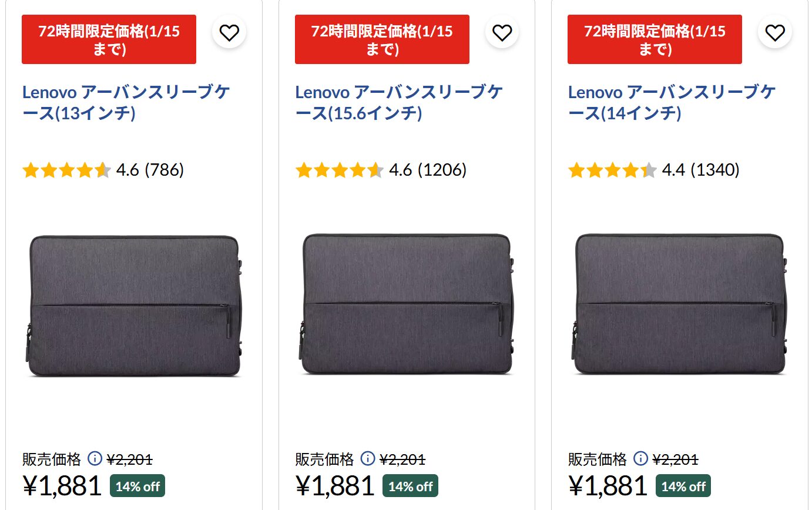This screenshot has width=812, height=510.
Task: Open Lenovo アーバンスリーブケース(15.6インチ) product page
Action: click(x=400, y=101)
